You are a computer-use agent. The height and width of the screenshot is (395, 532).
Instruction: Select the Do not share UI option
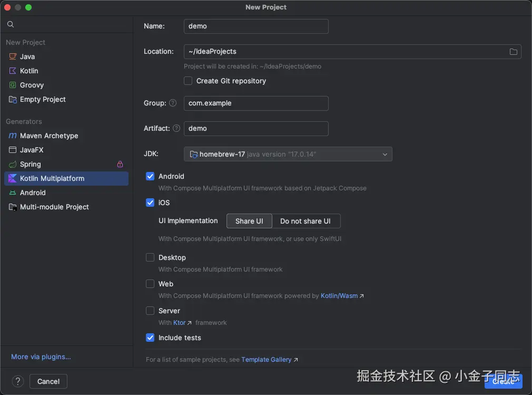(x=306, y=221)
